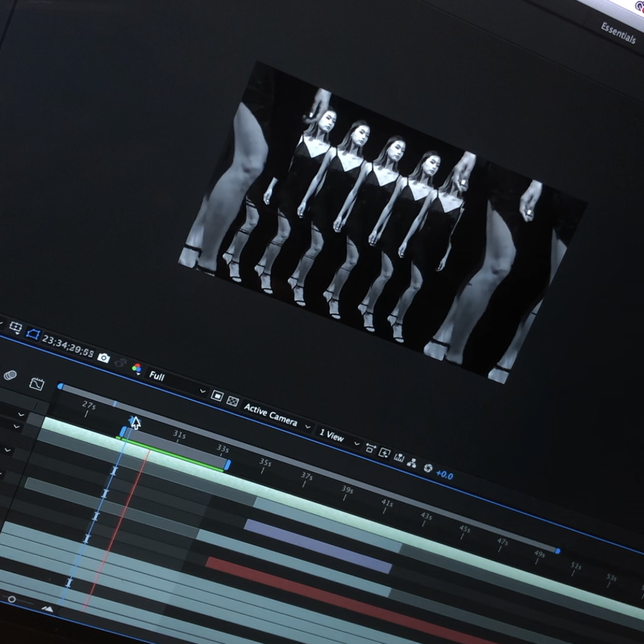The image size is (644, 644).
Task: Open the Essentials workspace tab
Action: pyautogui.click(x=618, y=33)
